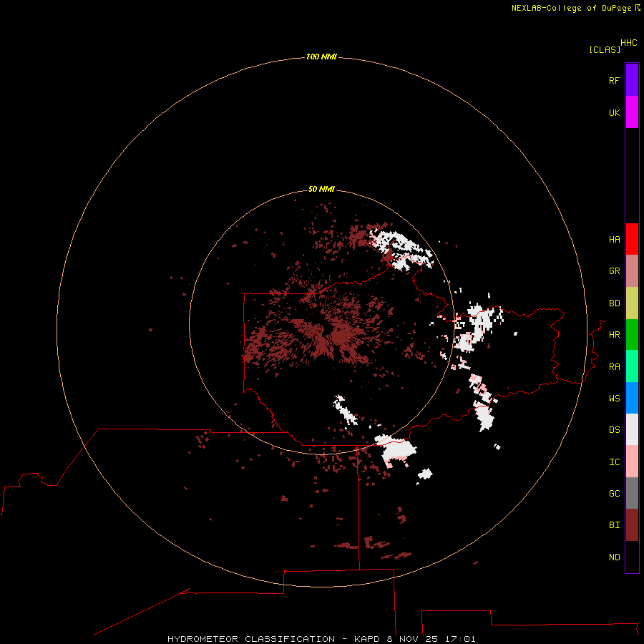Viewport: 644px width, 644px height.
Task: Click the BI legend label
Action: pos(615,525)
